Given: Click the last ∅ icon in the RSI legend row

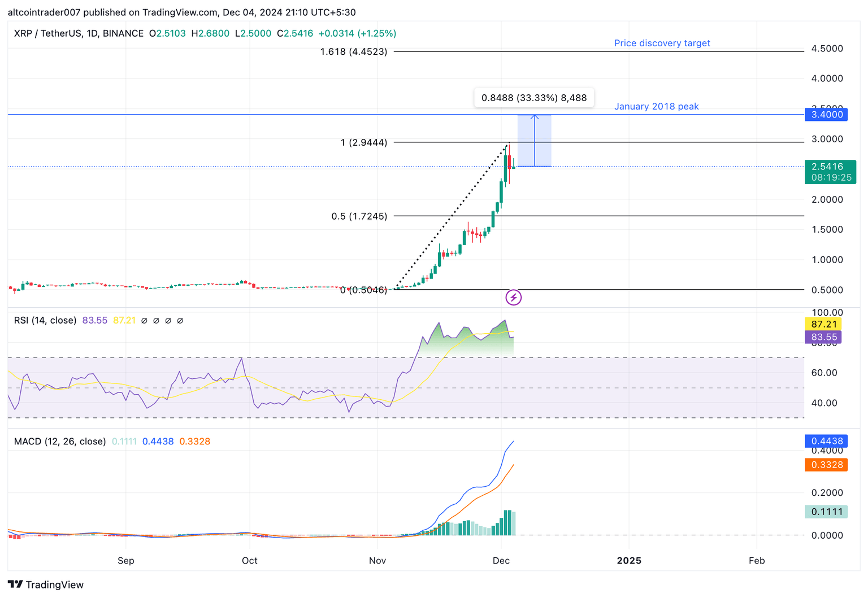Looking at the screenshot, I should (180, 320).
